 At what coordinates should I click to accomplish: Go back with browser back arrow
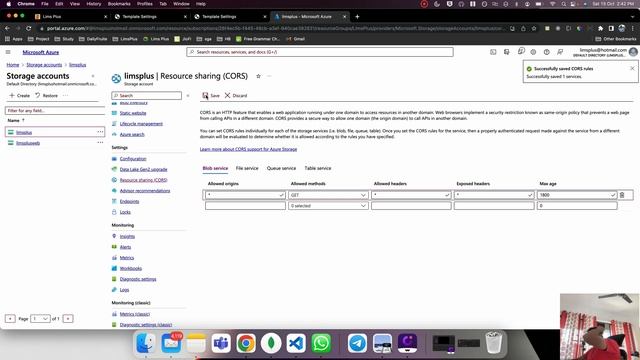(x=7, y=28)
